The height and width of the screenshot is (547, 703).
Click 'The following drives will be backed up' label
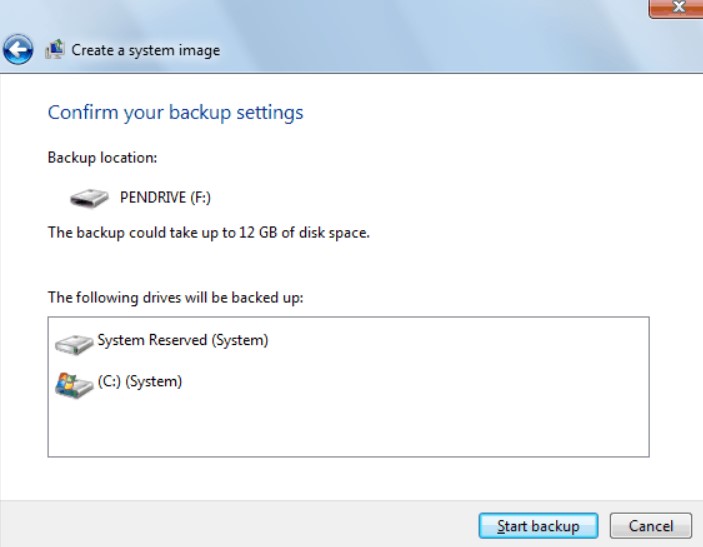tap(175, 298)
